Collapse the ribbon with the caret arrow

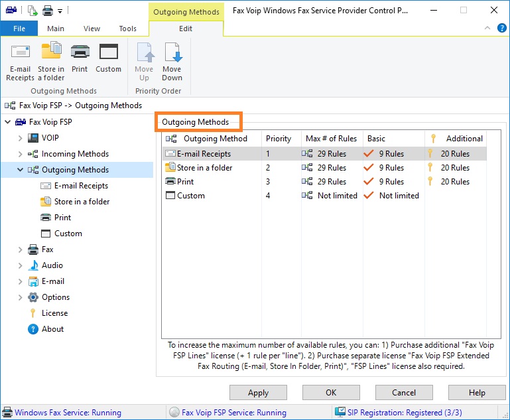pos(487,28)
